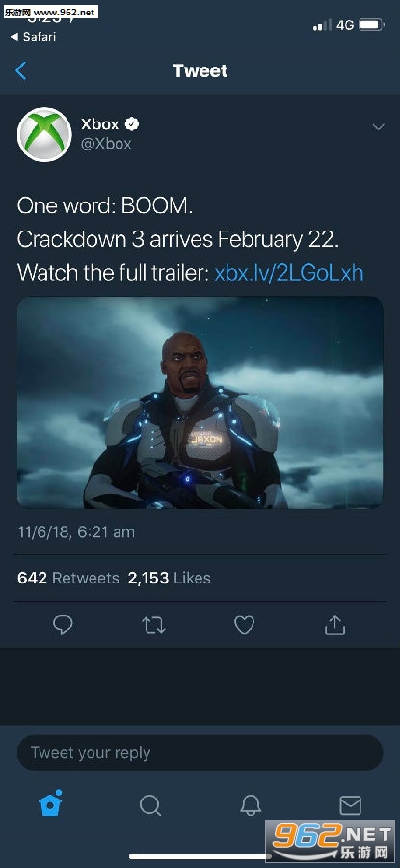The width and height of the screenshot is (400, 868).
Task: Open the Xbox profile avatar
Action: click(x=44, y=134)
